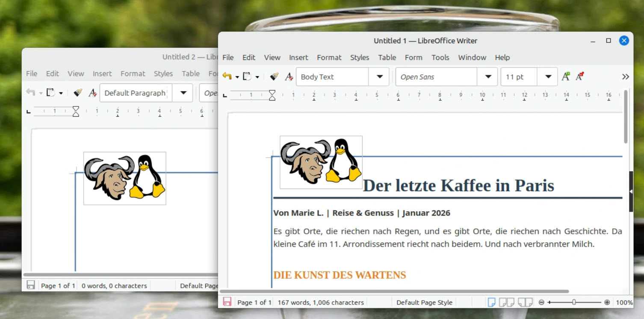Screen dimensions: 644x319
Task: Click the zoom out minus icon
Action: [541, 302]
